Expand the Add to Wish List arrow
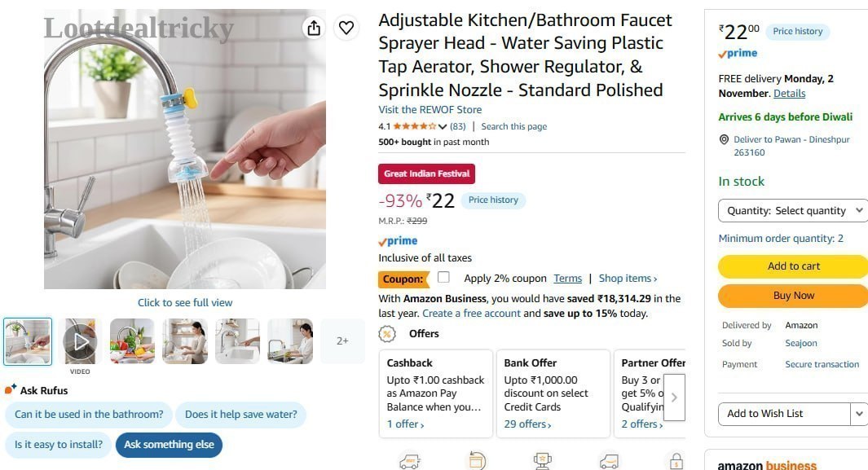Image resolution: width=868 pixels, height=470 pixels. tap(858, 414)
